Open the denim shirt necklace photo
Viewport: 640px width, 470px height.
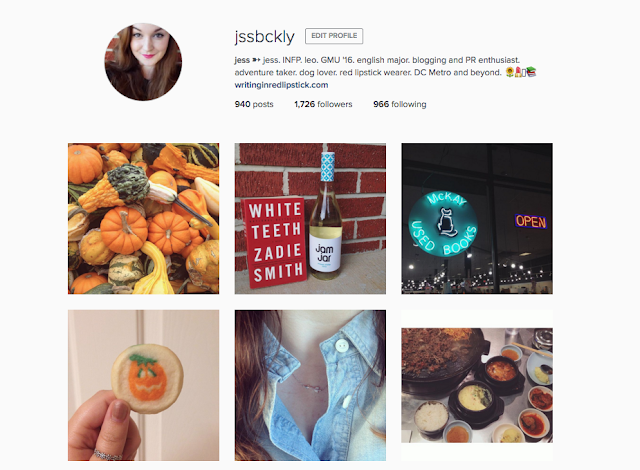[310, 385]
